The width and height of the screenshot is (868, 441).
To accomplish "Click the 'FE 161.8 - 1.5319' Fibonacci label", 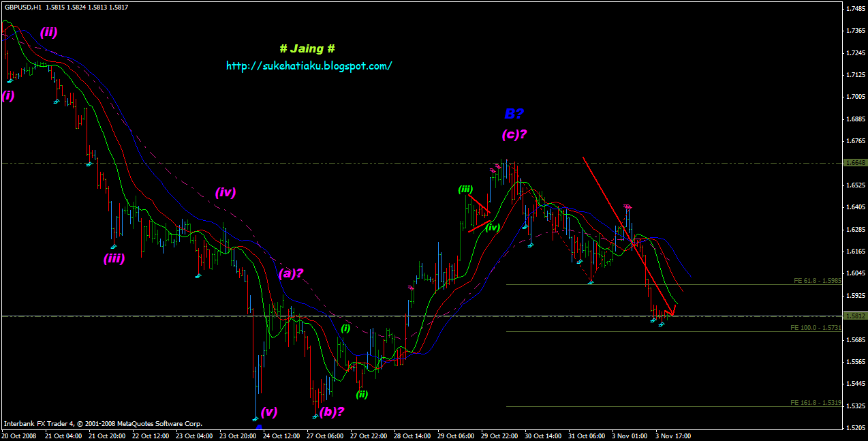I will (816, 402).
